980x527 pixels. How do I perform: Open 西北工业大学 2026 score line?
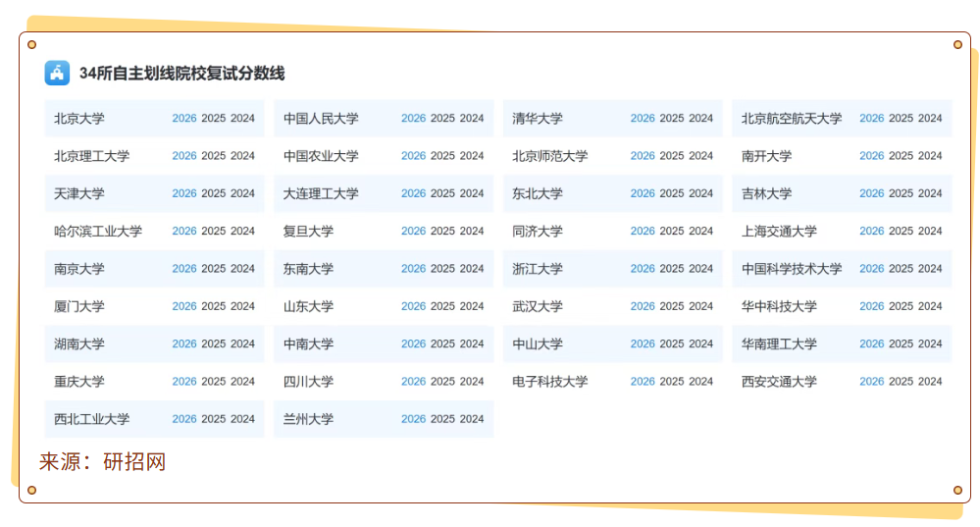coord(184,419)
